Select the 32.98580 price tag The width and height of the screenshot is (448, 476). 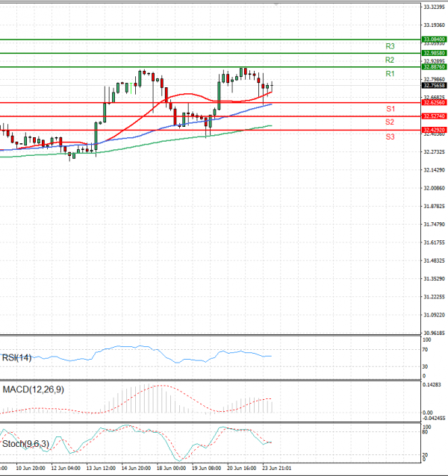tap(435, 53)
